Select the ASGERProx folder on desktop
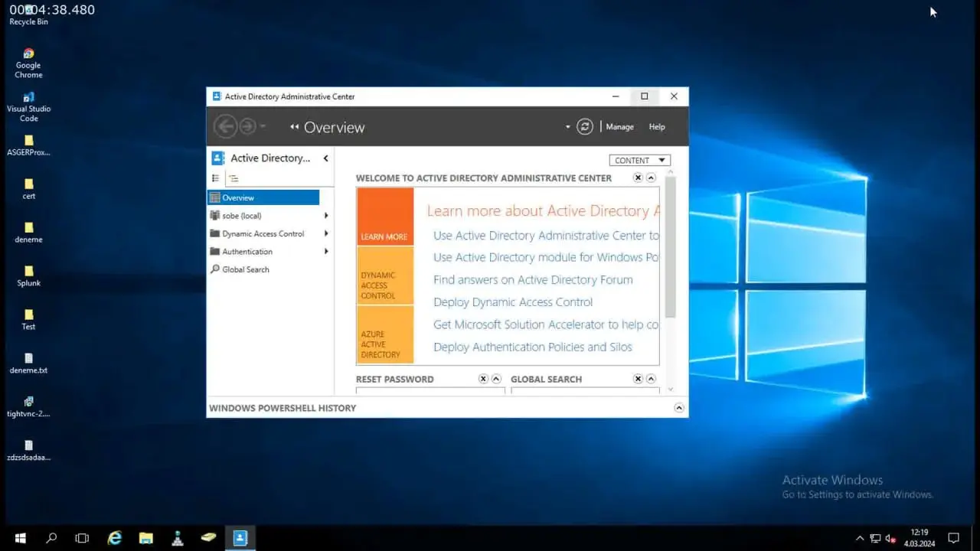 [x=28, y=145]
